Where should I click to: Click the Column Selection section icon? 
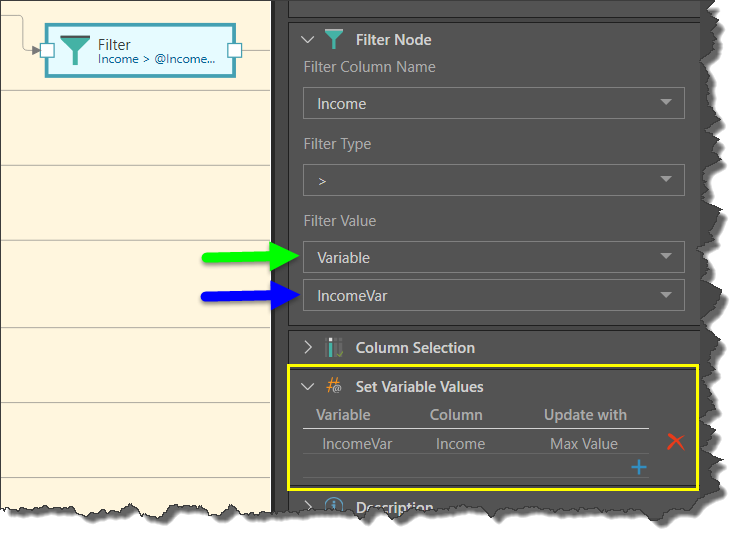(x=334, y=348)
